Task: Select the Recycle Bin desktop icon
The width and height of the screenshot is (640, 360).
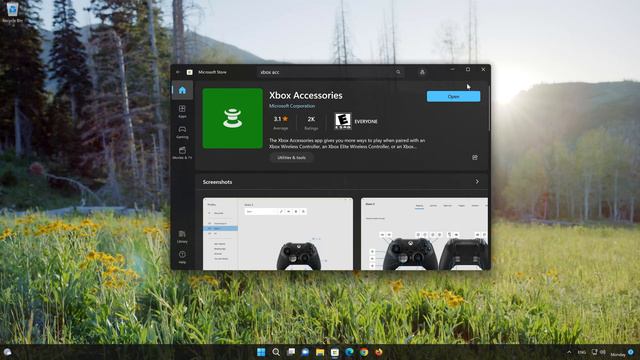Action: tap(13, 13)
